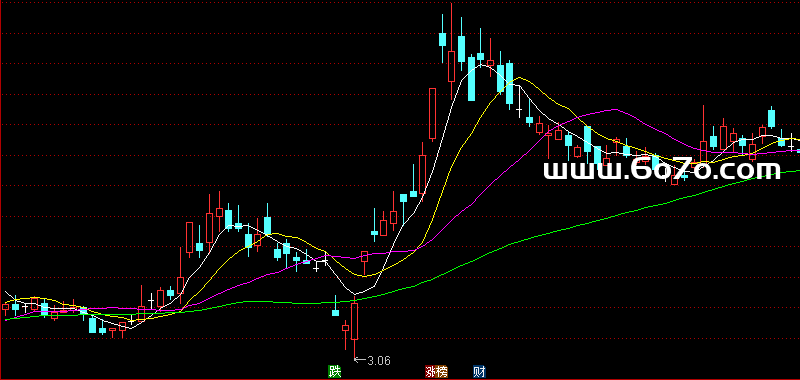Select the tall red hollow candle before the peak
Screen dimensions: 800x380
pos(433,113)
